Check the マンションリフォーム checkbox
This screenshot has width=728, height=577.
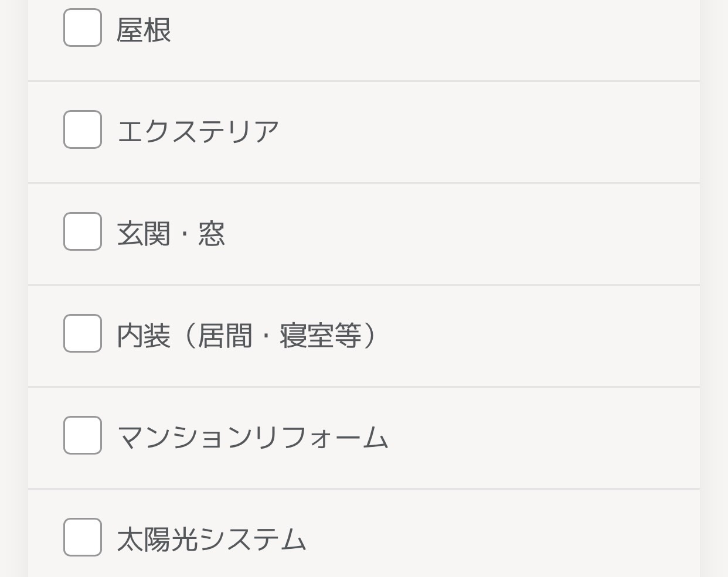82,436
